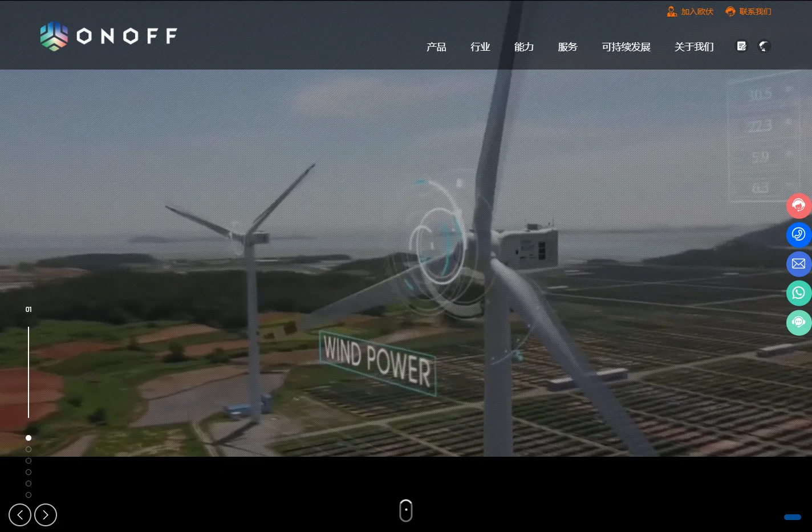Viewport: 812px width, 532px height.
Task: Click the blue pill button at bottom right
Action: point(793,517)
